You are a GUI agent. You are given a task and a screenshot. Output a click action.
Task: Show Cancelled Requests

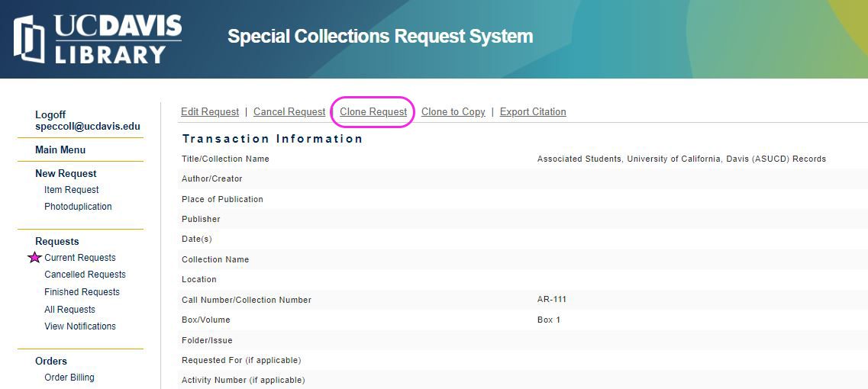(x=85, y=275)
